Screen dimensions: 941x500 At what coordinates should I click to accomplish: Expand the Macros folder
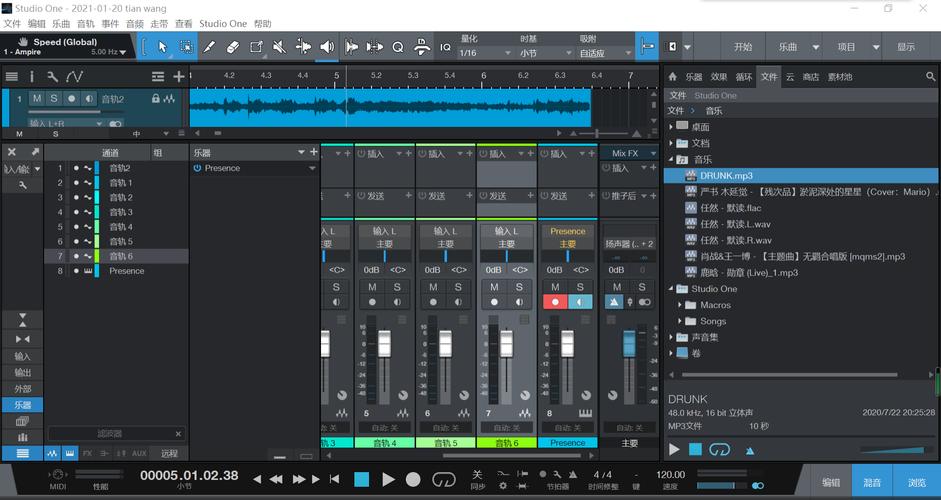pos(679,305)
